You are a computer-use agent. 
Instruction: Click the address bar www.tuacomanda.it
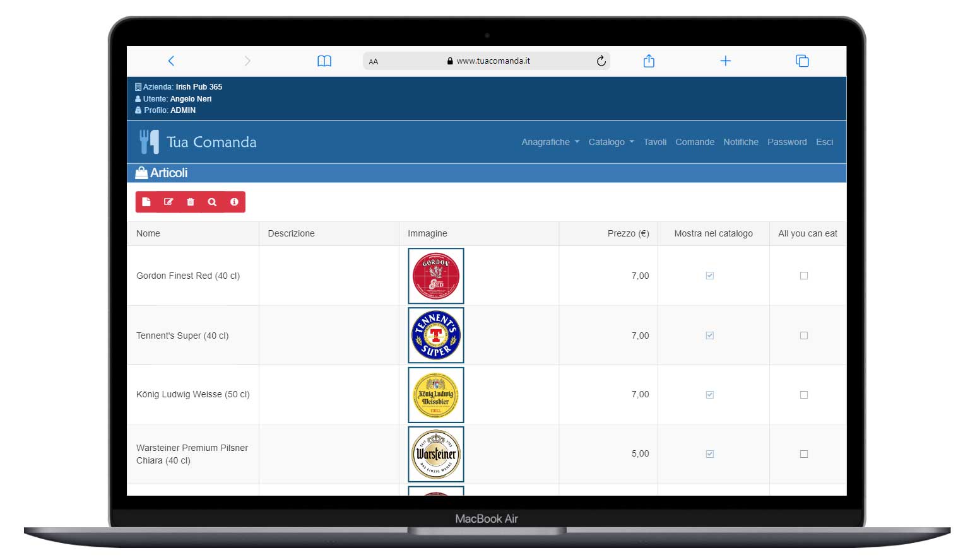[x=487, y=61]
